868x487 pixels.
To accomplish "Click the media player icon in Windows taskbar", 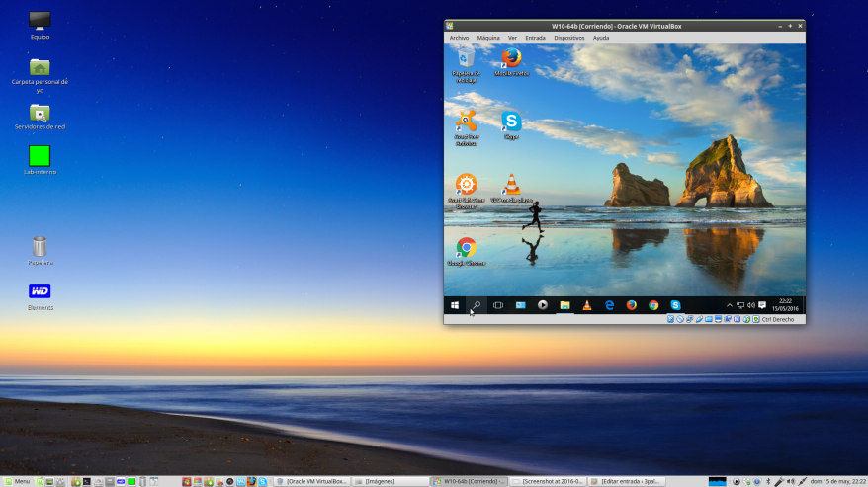I will coord(543,305).
